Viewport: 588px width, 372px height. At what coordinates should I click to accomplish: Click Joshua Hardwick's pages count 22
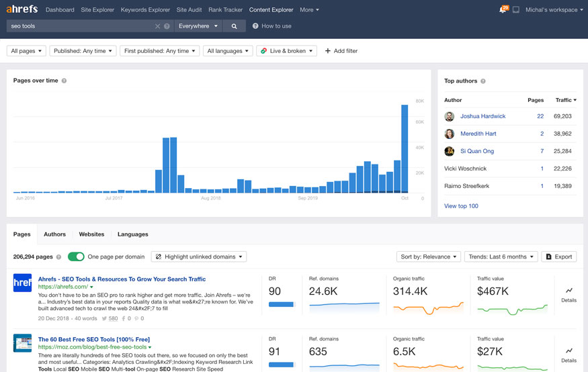[x=540, y=116]
